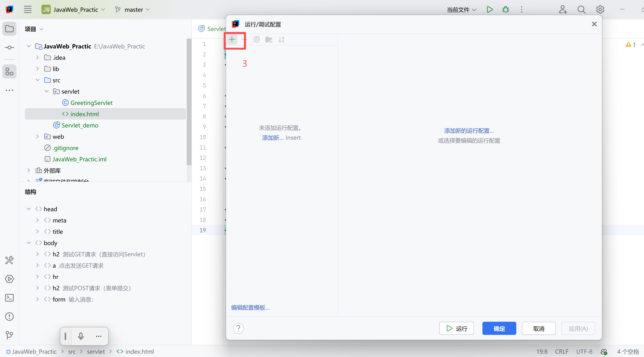Screen dimensions: 644x357
Task: Click the 确定 button
Action: (x=499, y=329)
